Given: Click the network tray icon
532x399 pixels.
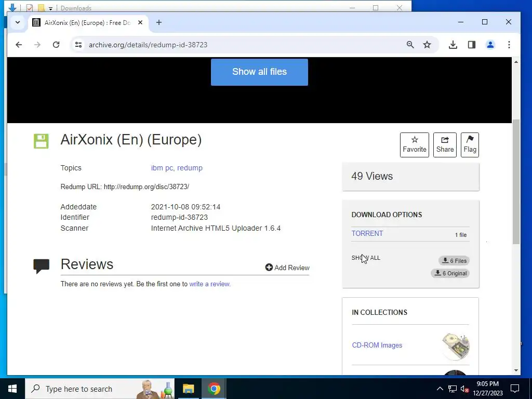Looking at the screenshot, I should tap(453, 389).
